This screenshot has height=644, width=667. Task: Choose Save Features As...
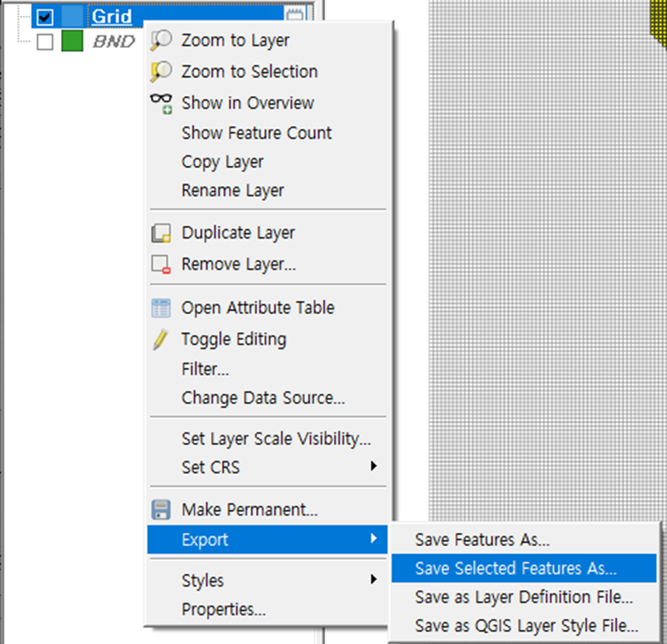[525, 539]
